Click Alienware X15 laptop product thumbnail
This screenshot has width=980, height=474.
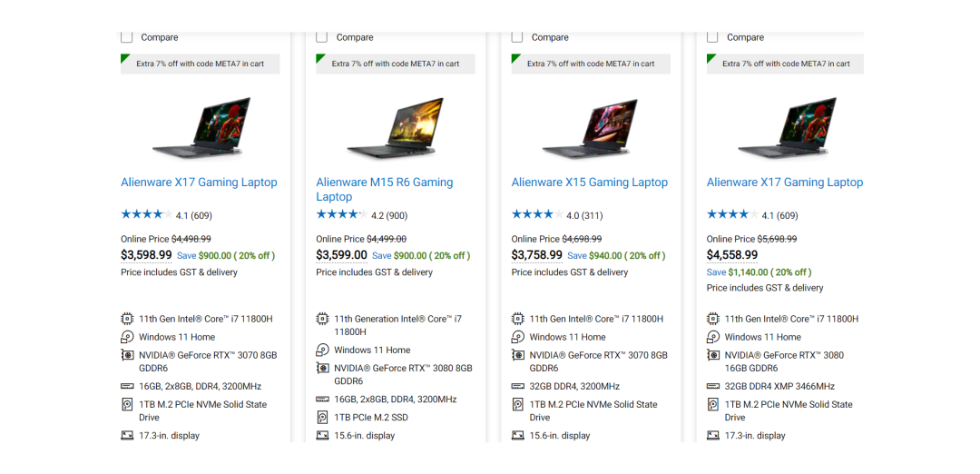coord(592,127)
